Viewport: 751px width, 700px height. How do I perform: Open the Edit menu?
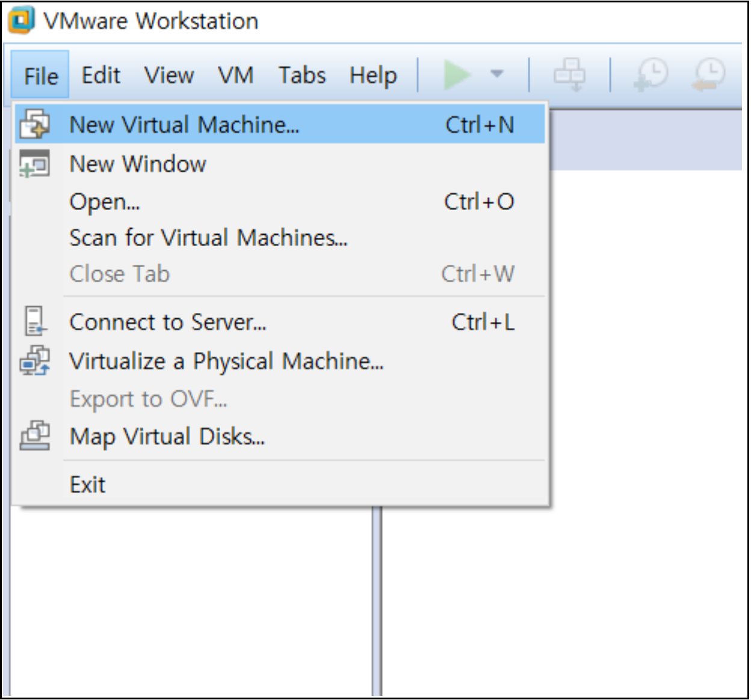tap(100, 76)
